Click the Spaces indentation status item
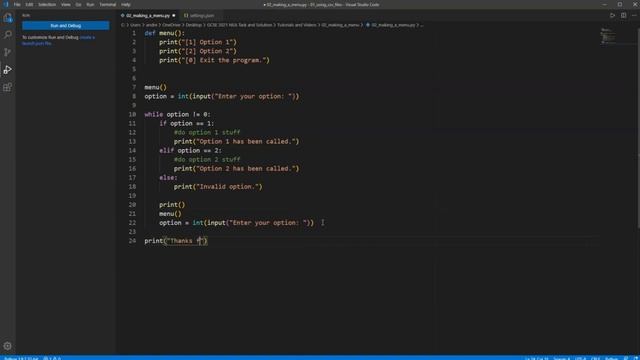 pos(562,358)
